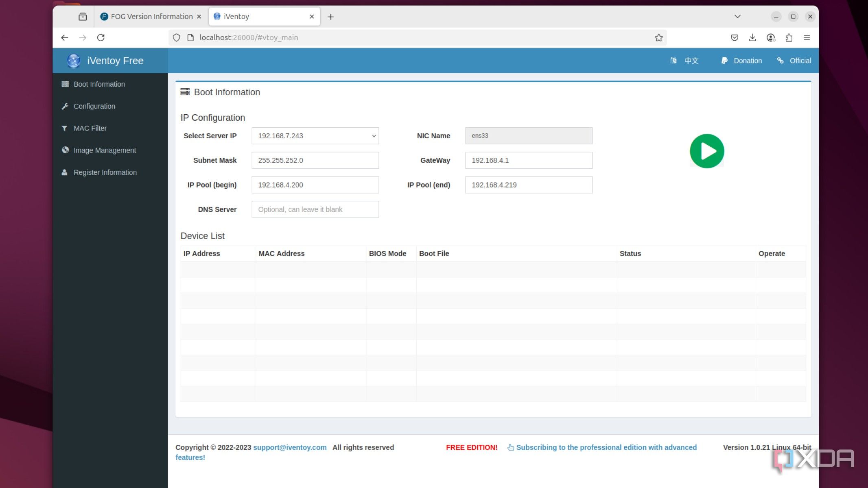Click the iVentoy globe logo icon
Viewport: 868px width, 488px height.
click(74, 61)
